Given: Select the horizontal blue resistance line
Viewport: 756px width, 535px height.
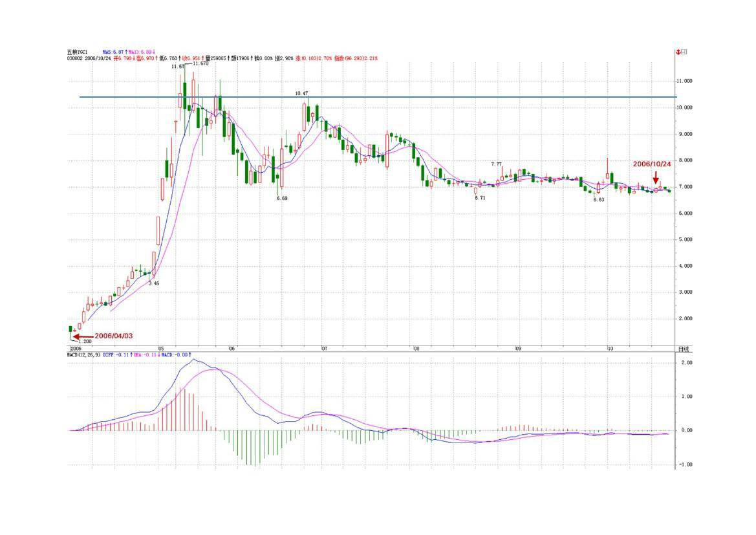Looking at the screenshot, I should tap(388, 97).
